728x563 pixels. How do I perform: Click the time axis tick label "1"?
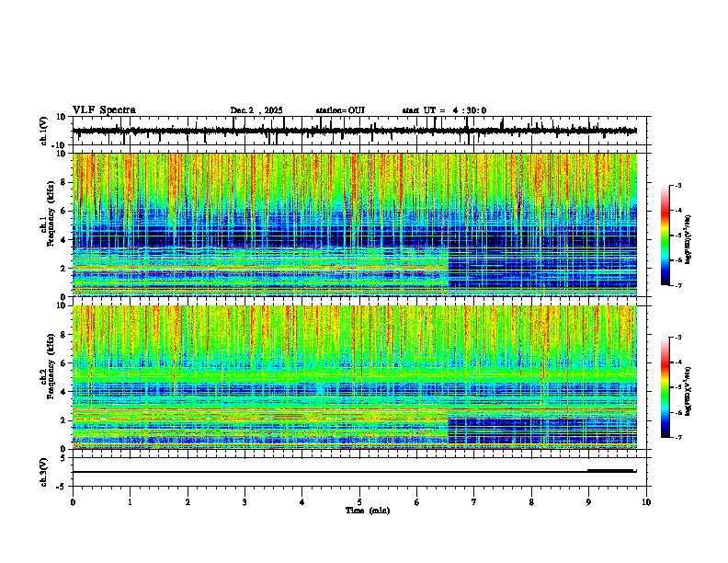(x=130, y=502)
